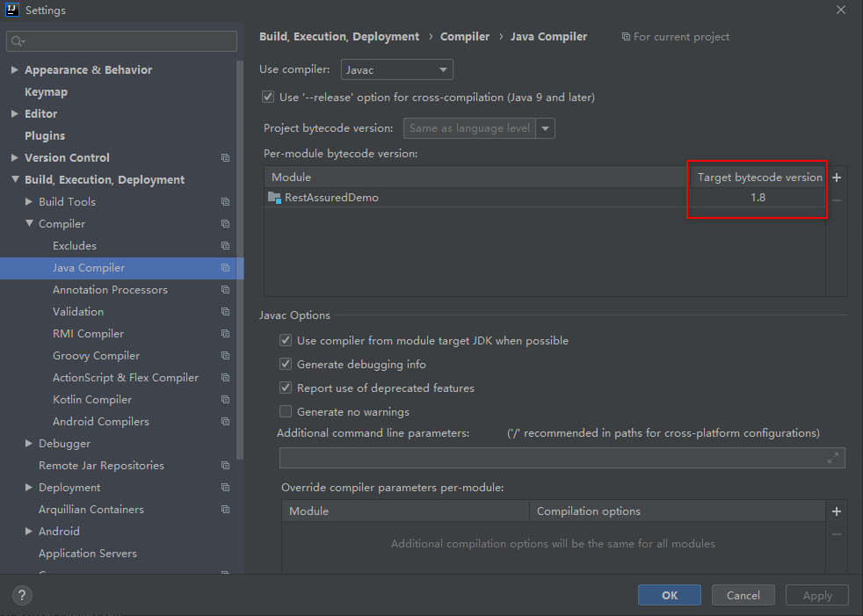This screenshot has width=863, height=616.
Task: Click project-level icon next to ActionScript & Flex Compiler
Action: [225, 378]
